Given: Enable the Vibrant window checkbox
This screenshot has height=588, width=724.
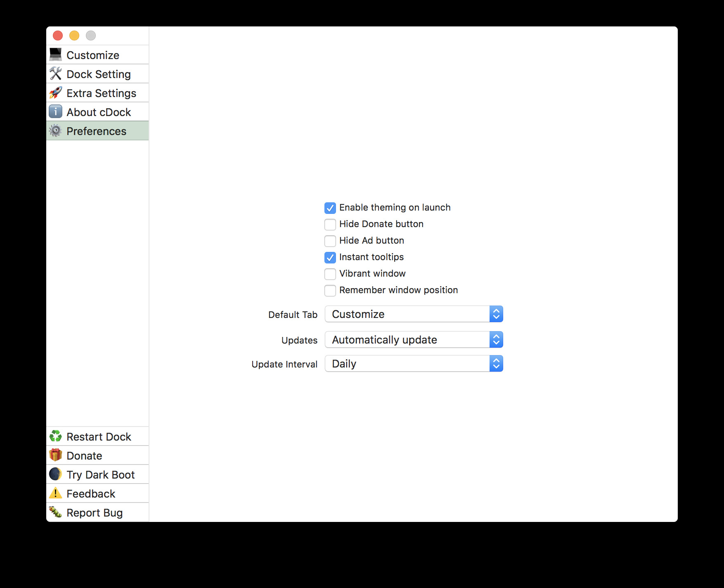Looking at the screenshot, I should click(330, 274).
